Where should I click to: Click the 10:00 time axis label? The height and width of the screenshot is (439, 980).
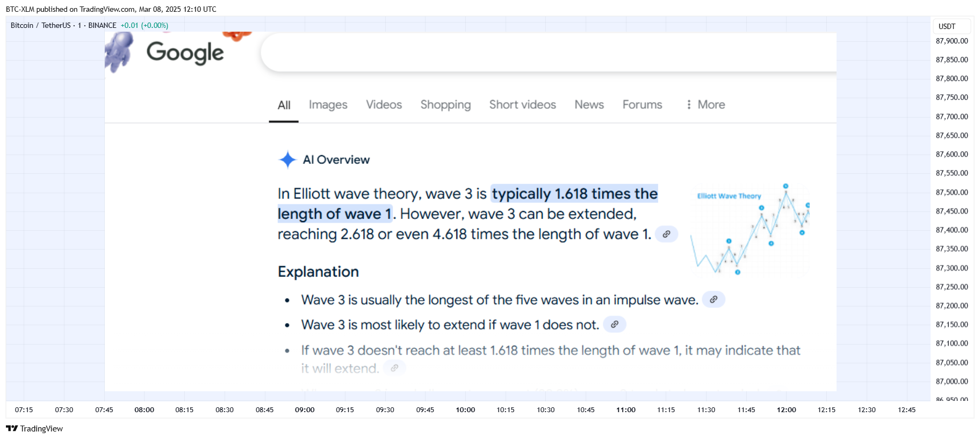click(465, 409)
